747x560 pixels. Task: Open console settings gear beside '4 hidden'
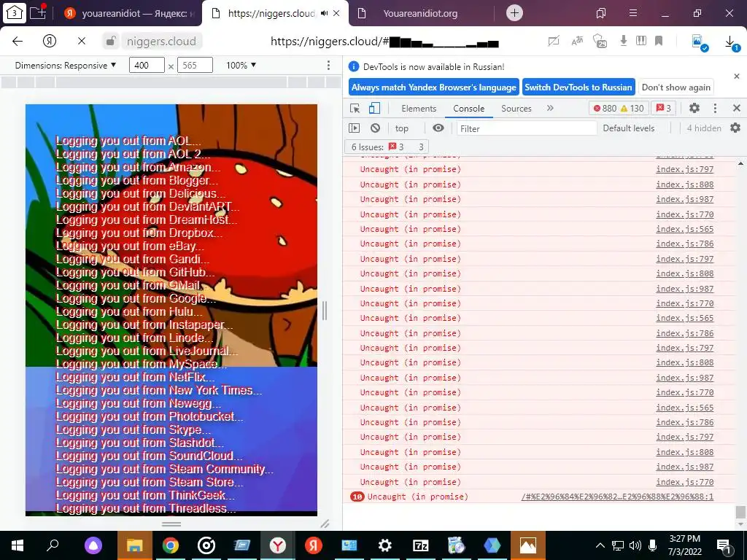(735, 128)
